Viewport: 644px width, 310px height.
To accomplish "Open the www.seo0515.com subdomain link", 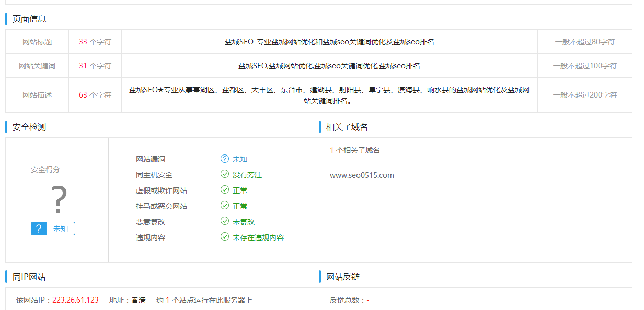I will tap(362, 175).
